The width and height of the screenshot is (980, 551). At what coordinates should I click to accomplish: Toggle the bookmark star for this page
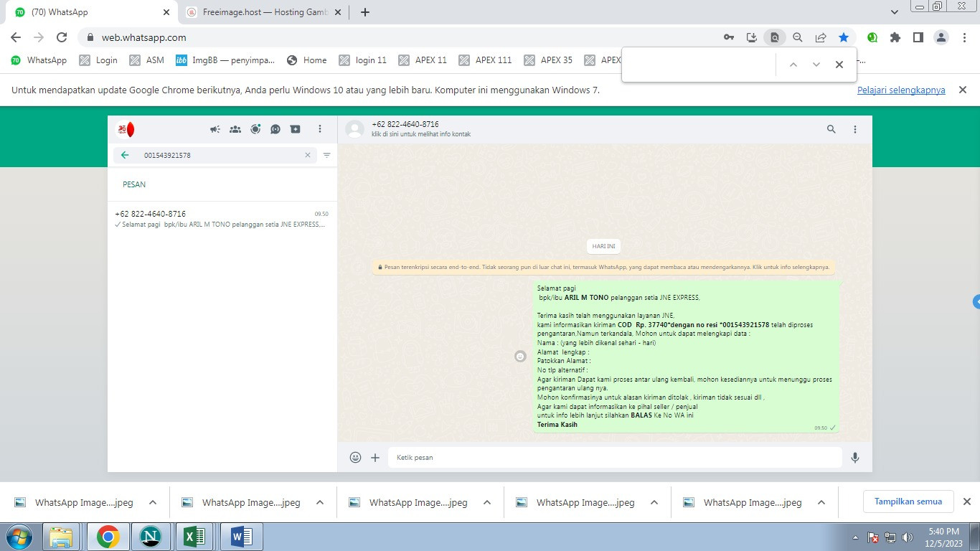point(844,37)
